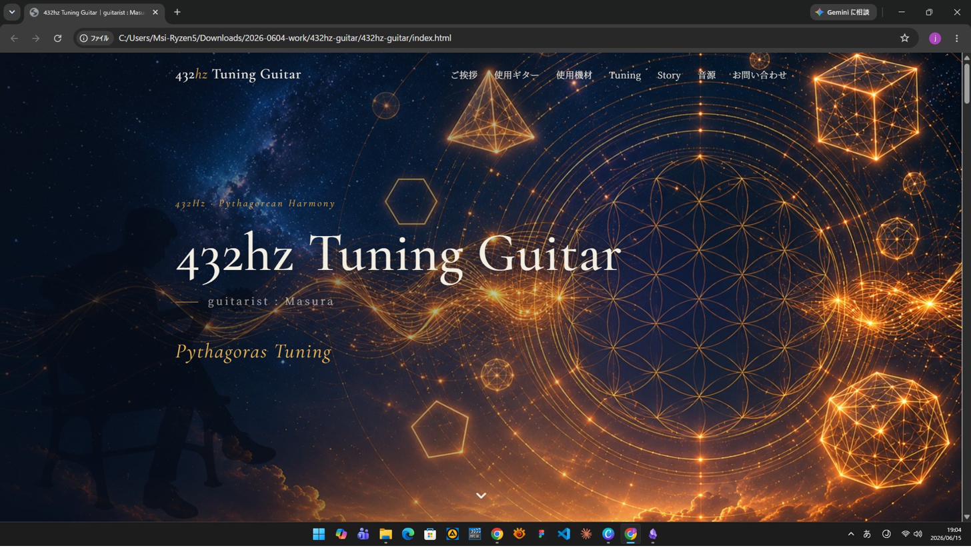Open the Obsidian taskbar icon

(653, 534)
